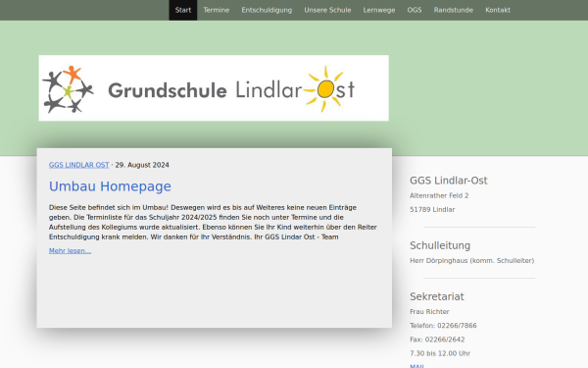The height and width of the screenshot is (368, 588).
Task: Open the Umbau Homepage post title
Action: point(110,186)
